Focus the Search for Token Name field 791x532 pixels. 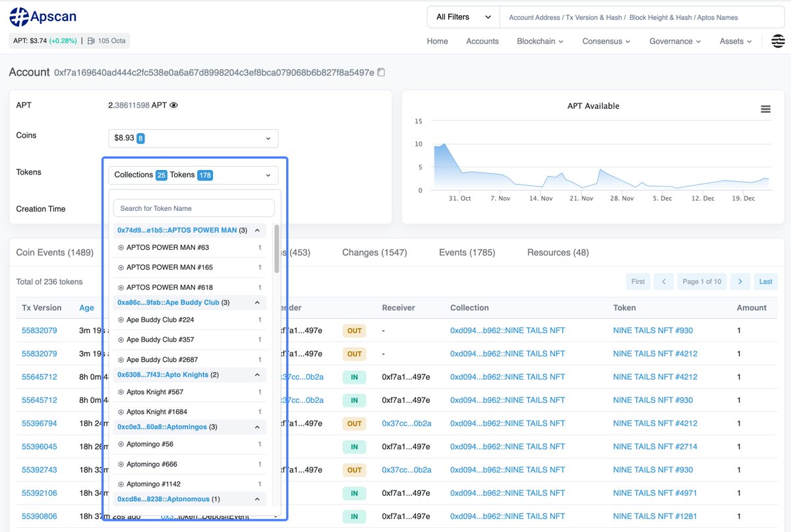(194, 208)
